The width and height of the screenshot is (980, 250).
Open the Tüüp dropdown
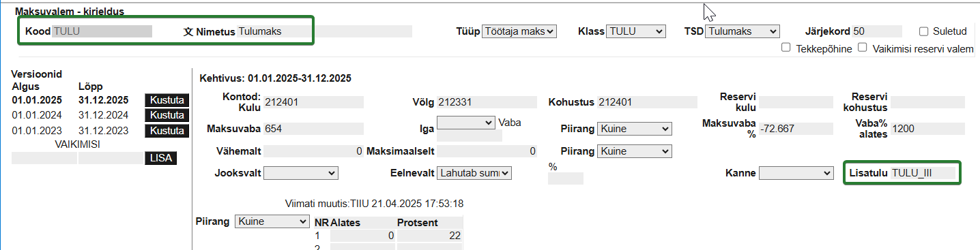point(519,31)
